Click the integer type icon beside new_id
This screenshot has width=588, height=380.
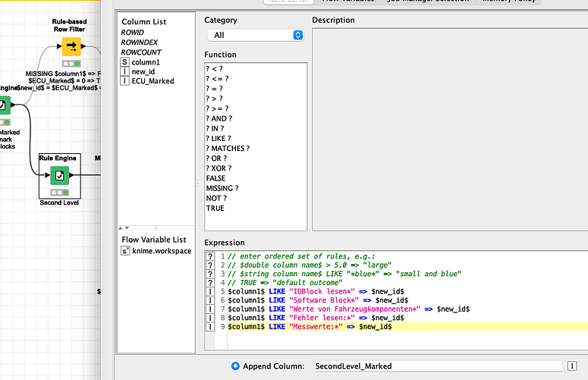tap(124, 71)
